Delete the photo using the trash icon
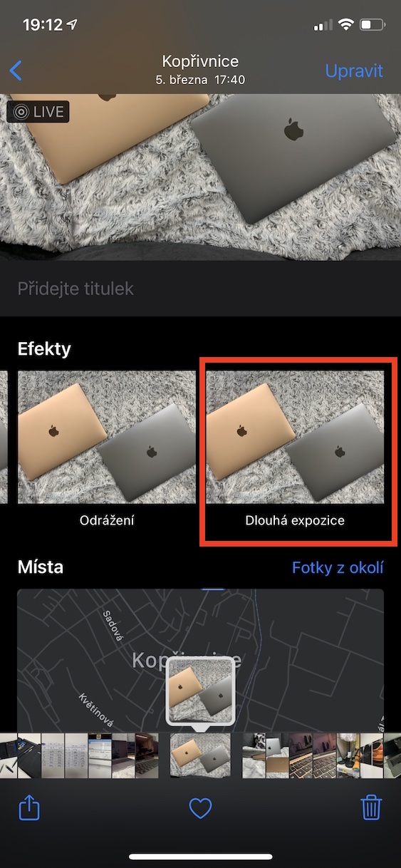Viewport: 401px width, 868px height. coord(371,807)
